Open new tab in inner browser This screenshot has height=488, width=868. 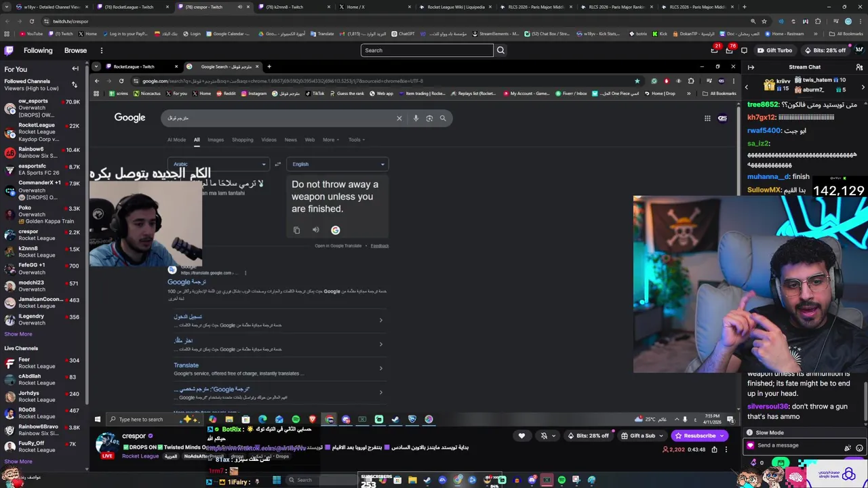point(269,66)
